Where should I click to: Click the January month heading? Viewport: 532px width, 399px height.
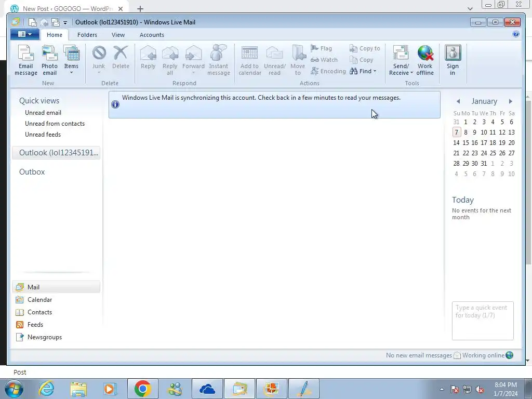pyautogui.click(x=484, y=101)
